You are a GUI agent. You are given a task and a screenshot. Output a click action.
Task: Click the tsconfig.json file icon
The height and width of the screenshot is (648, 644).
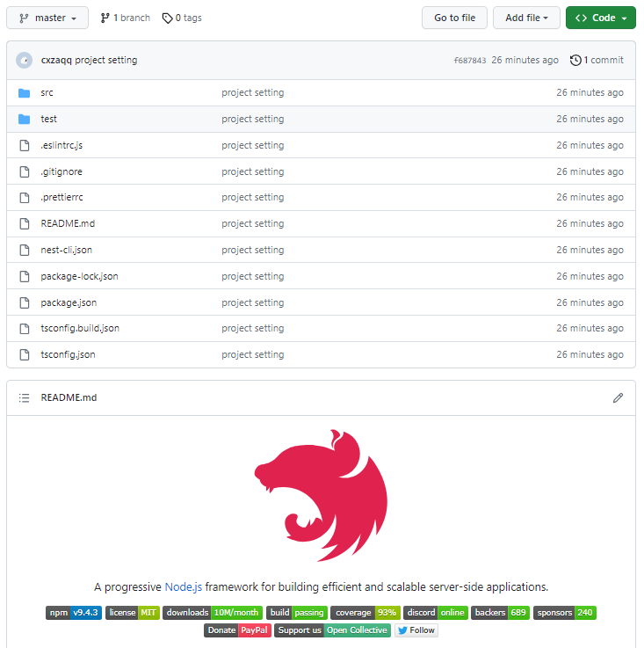pyautogui.click(x=25, y=355)
